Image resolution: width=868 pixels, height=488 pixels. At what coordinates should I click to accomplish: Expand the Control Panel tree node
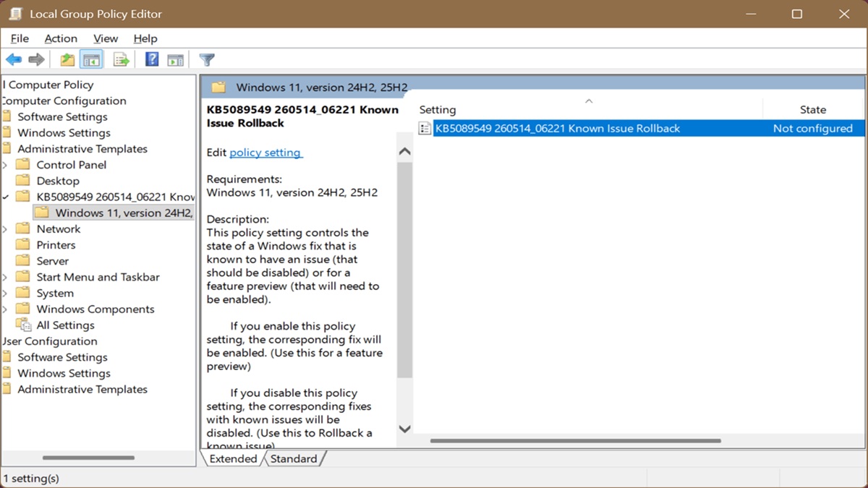(5, 165)
